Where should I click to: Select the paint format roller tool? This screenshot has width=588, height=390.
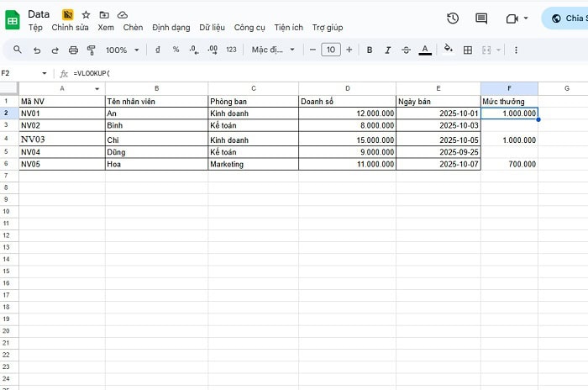pyautogui.click(x=92, y=50)
